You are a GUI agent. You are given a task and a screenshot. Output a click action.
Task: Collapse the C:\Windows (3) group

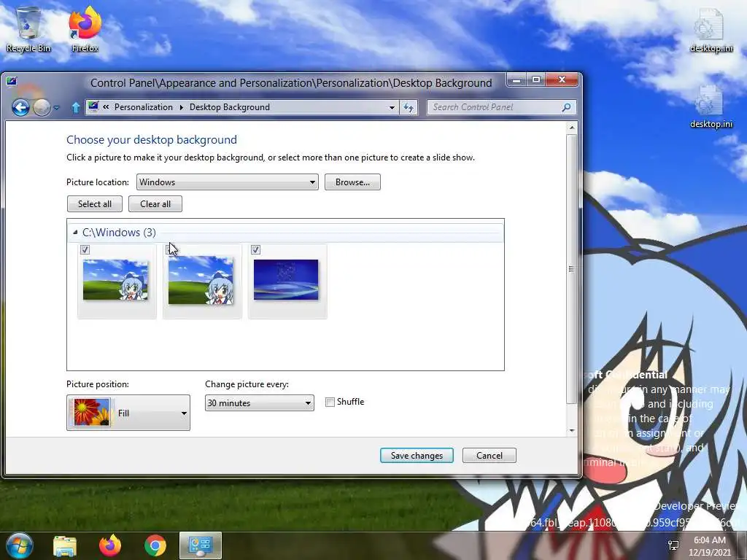point(75,233)
